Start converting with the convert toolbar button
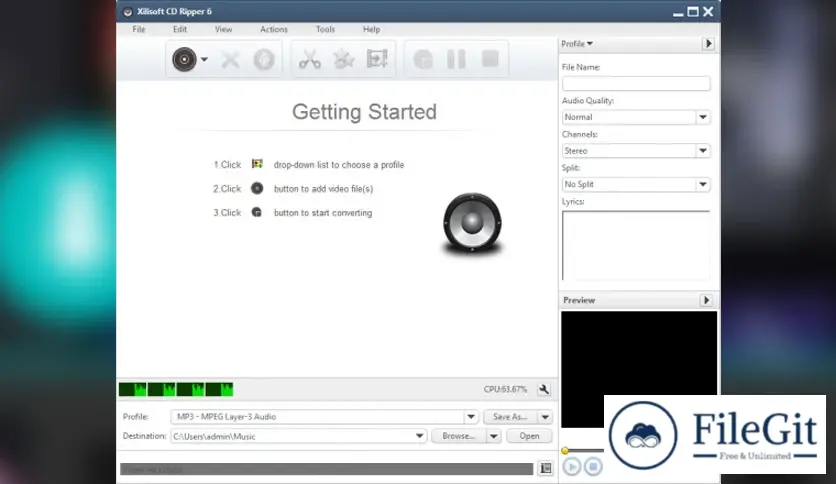 tap(423, 59)
